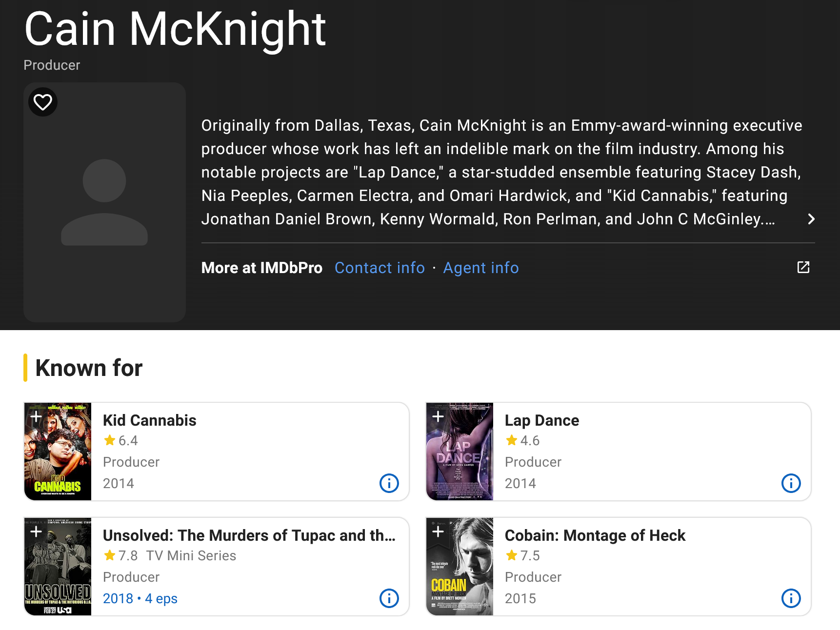
Task: Open the Kid Cannabis title
Action: point(149,420)
